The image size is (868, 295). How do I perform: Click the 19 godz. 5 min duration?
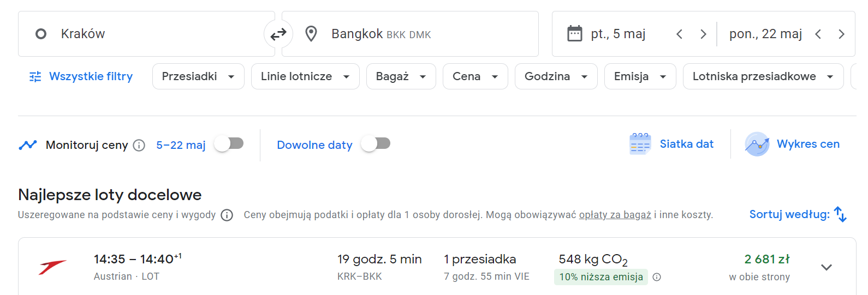[x=379, y=259]
